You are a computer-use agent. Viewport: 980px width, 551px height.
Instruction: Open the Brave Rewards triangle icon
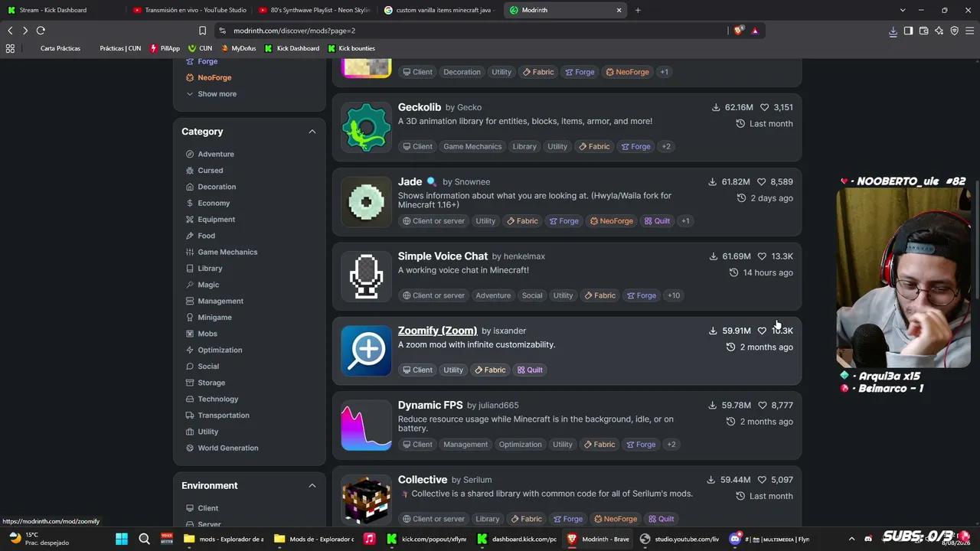755,31
